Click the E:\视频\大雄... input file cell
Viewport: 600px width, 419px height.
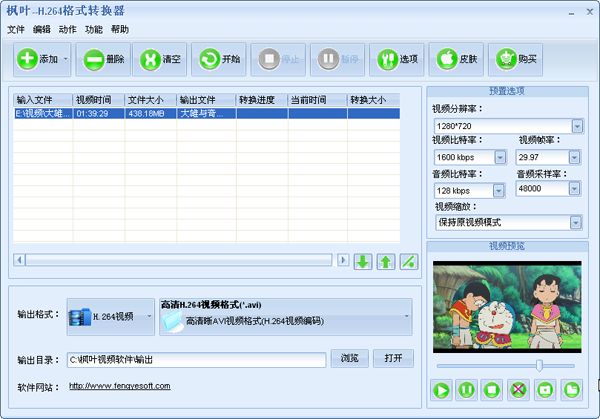click(43, 114)
